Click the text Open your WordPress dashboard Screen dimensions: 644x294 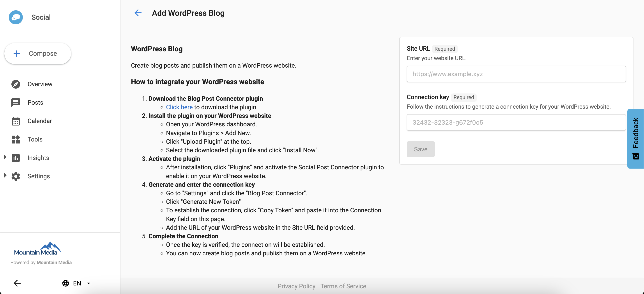tap(211, 124)
